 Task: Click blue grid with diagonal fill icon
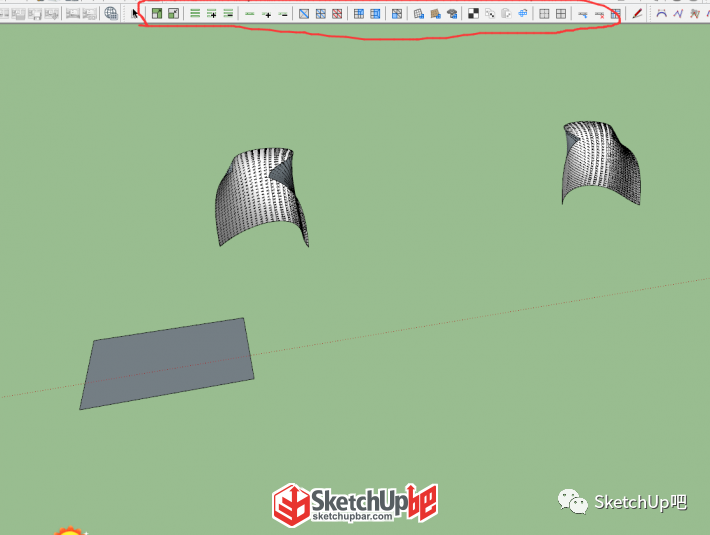397,14
